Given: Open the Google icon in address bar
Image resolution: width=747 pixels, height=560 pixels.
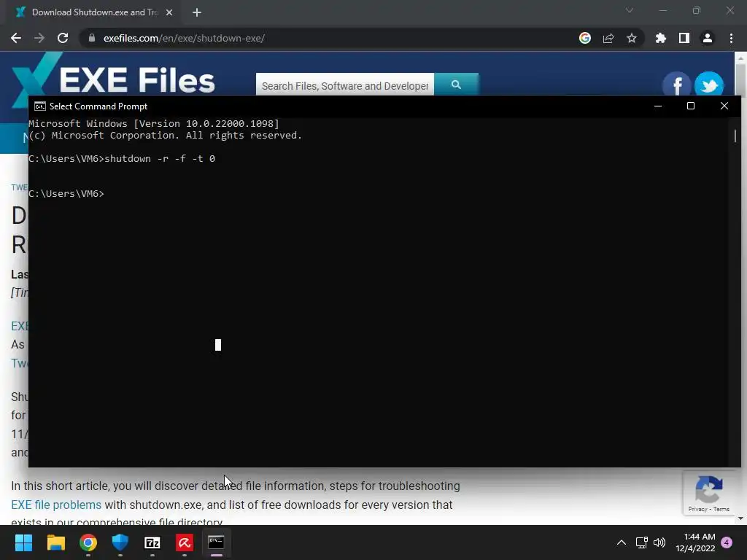Looking at the screenshot, I should 585,38.
